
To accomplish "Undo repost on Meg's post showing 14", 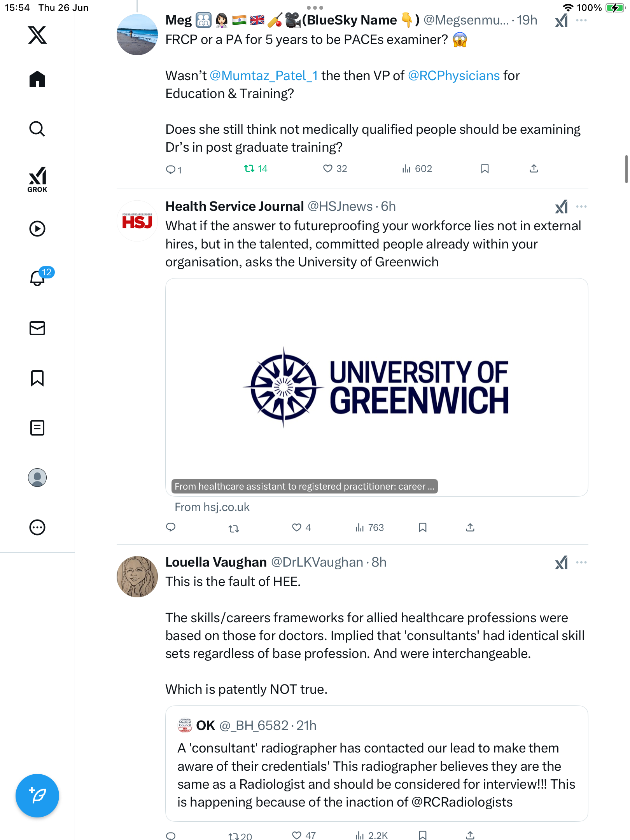I will point(255,169).
